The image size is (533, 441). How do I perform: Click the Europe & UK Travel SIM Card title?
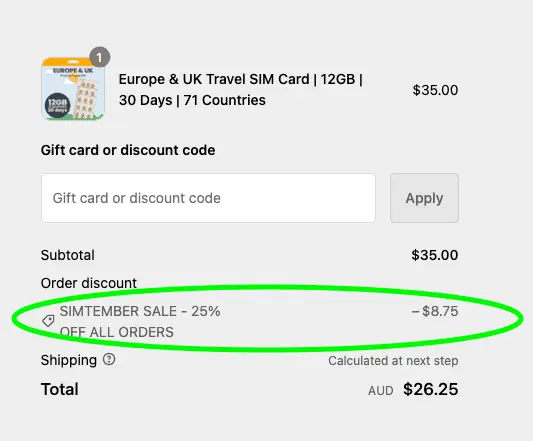241,89
